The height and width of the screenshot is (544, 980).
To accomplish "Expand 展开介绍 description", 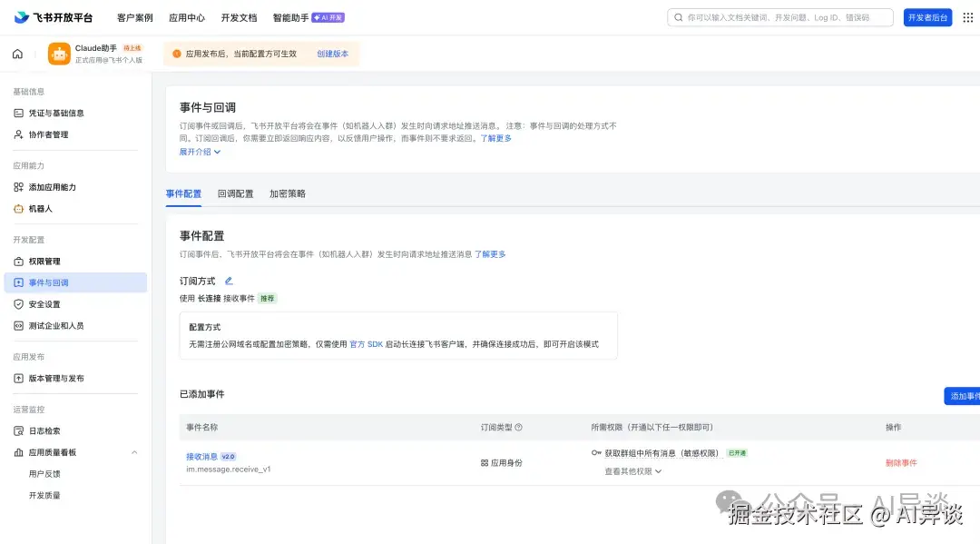I will tap(200, 152).
